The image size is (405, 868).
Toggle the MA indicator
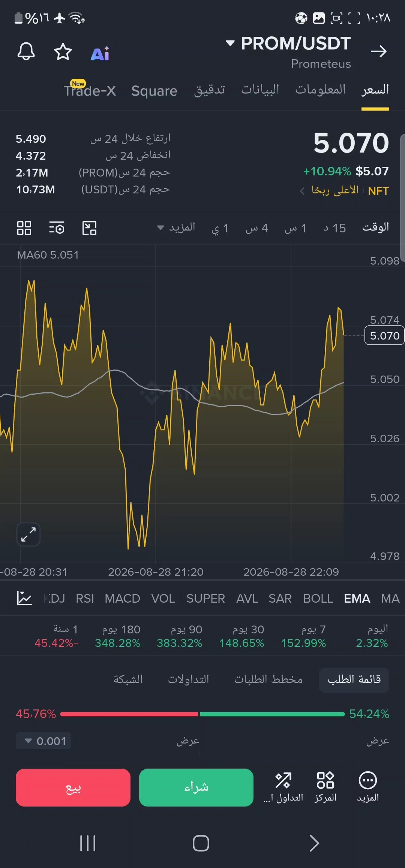[390, 599]
